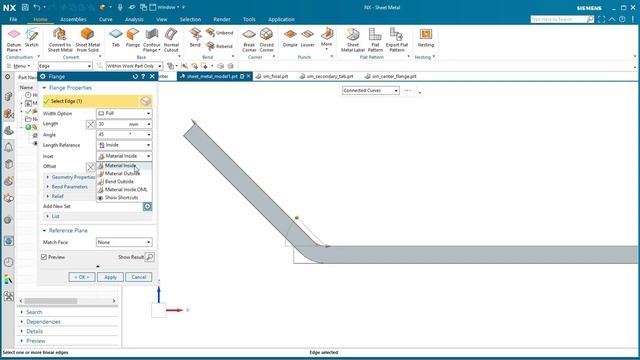Choose Material Inside OML option
Image resolution: width=640 pixels, height=360 pixels.
point(124,190)
